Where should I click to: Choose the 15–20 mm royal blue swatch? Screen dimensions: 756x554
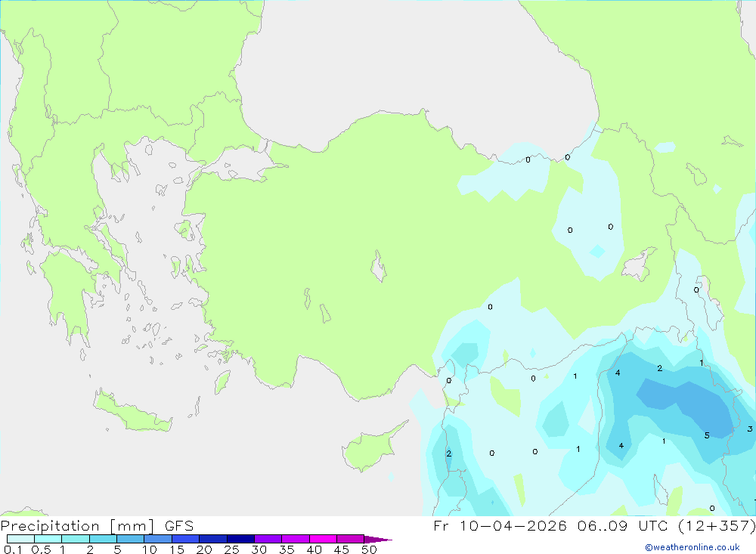[x=186, y=539]
